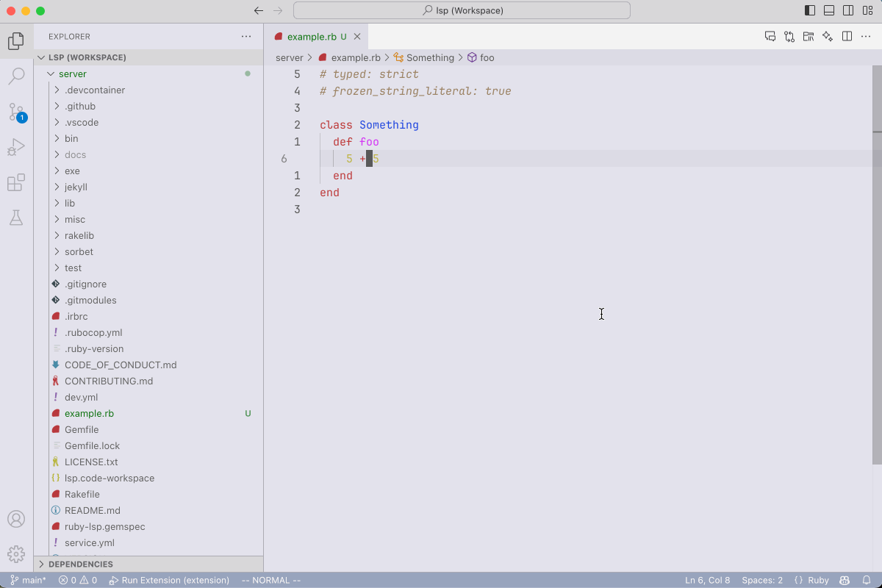
Task: Open errors and warnings count in status bar
Action: click(x=78, y=580)
